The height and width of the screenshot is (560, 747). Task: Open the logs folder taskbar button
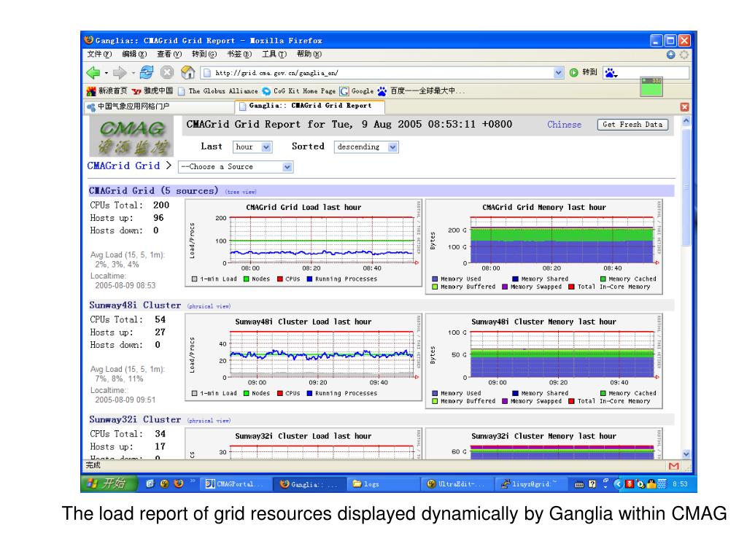point(384,484)
